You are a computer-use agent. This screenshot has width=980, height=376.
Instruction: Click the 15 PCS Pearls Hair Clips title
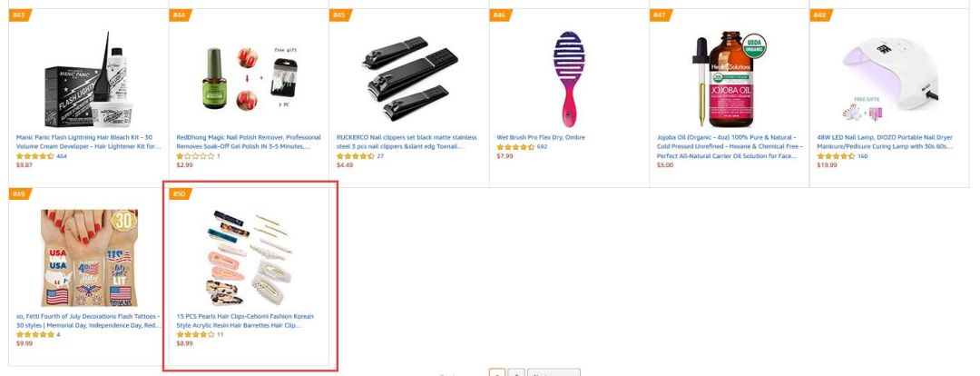tap(245, 321)
